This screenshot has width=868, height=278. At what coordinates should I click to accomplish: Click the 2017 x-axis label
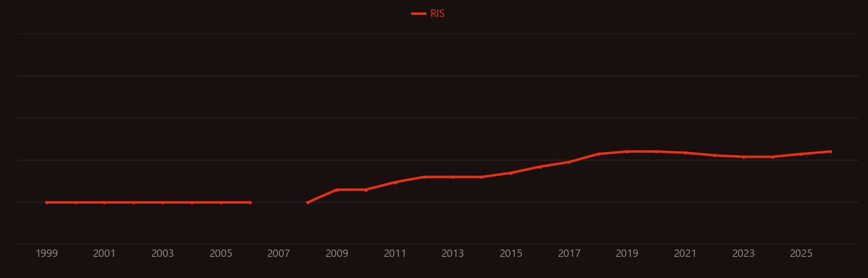point(569,254)
